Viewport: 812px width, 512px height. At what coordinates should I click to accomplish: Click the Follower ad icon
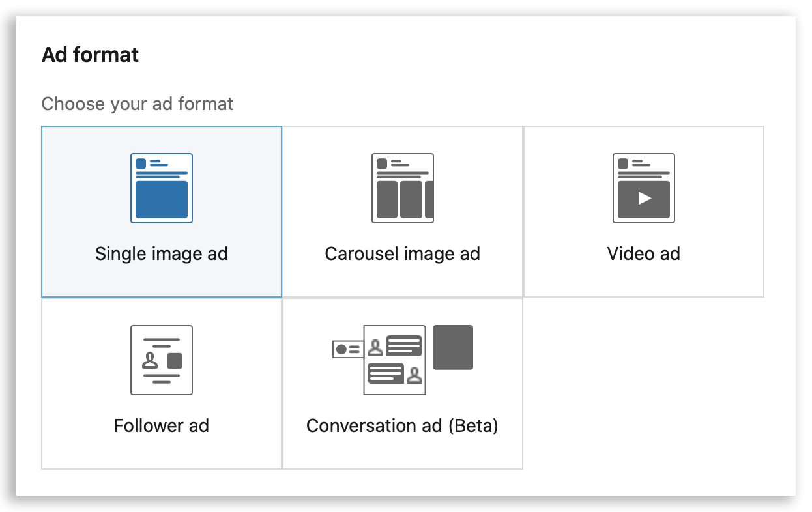pyautogui.click(x=162, y=360)
